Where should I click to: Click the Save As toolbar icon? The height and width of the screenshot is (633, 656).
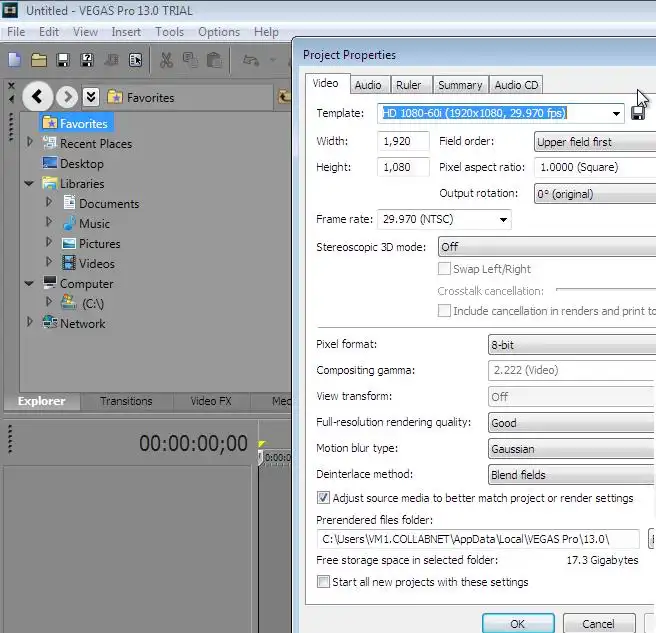87,60
